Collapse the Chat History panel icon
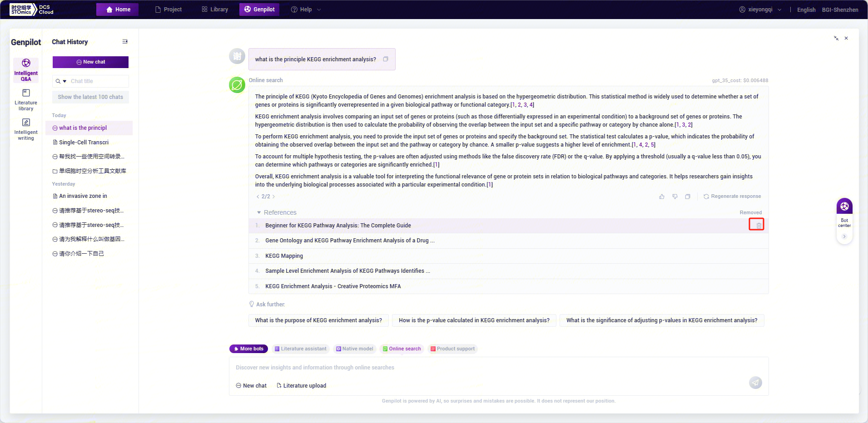868x423 pixels. tap(125, 42)
